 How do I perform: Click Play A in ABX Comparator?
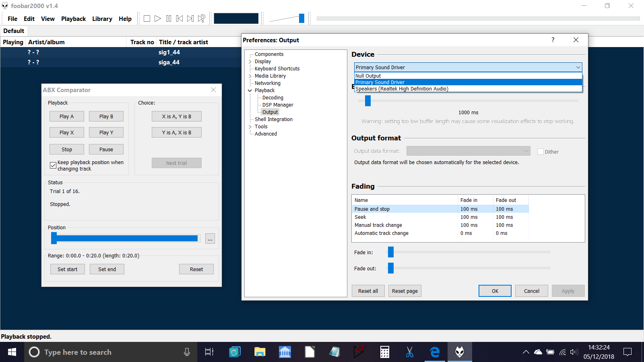67,116
